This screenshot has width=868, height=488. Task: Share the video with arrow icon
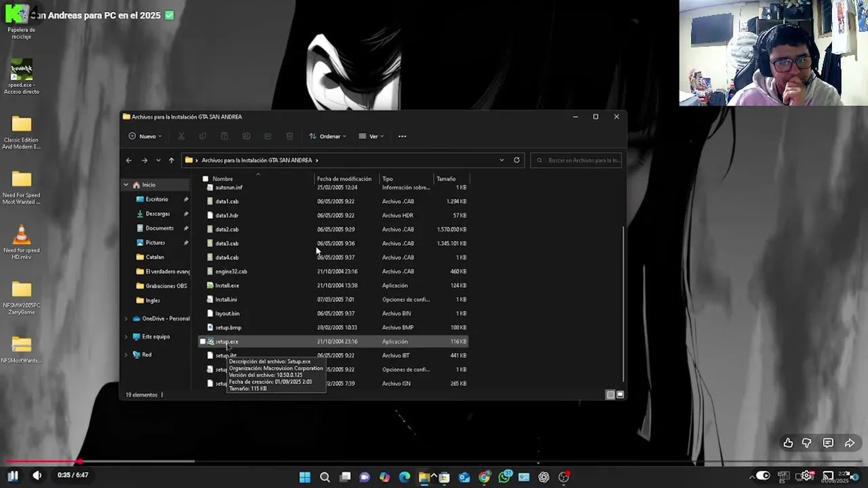[x=850, y=443]
